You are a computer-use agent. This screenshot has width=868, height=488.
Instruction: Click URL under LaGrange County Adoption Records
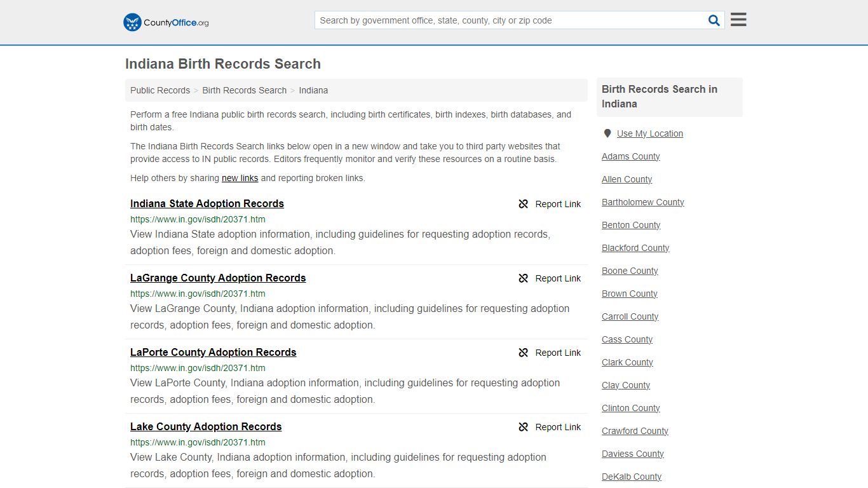198,294
